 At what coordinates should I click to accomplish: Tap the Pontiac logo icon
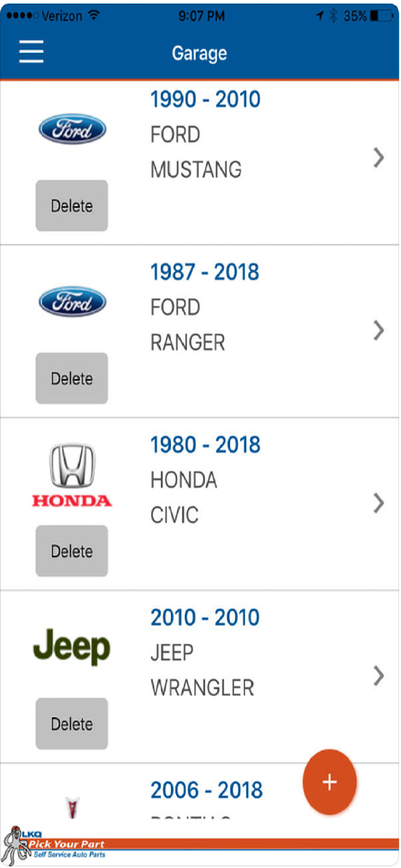tap(72, 807)
